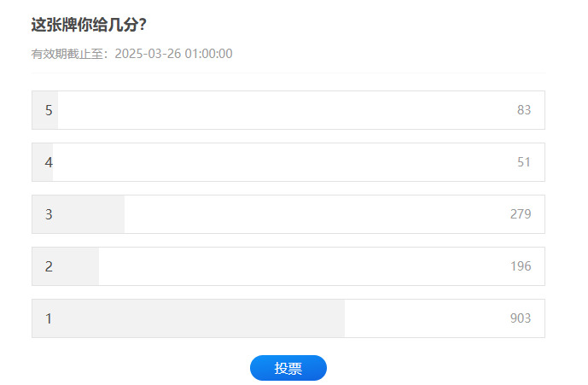Click the expiry date 2025-03-26 text
This screenshot has height=385, width=588.
pyautogui.click(x=148, y=54)
